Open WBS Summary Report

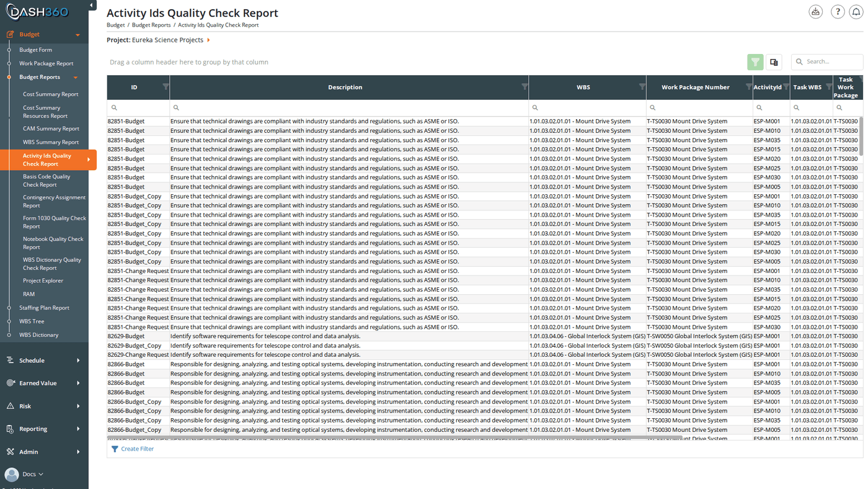[x=51, y=142]
